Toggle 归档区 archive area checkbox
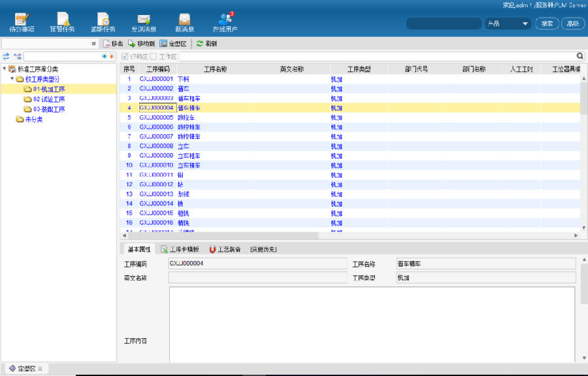 125,57
